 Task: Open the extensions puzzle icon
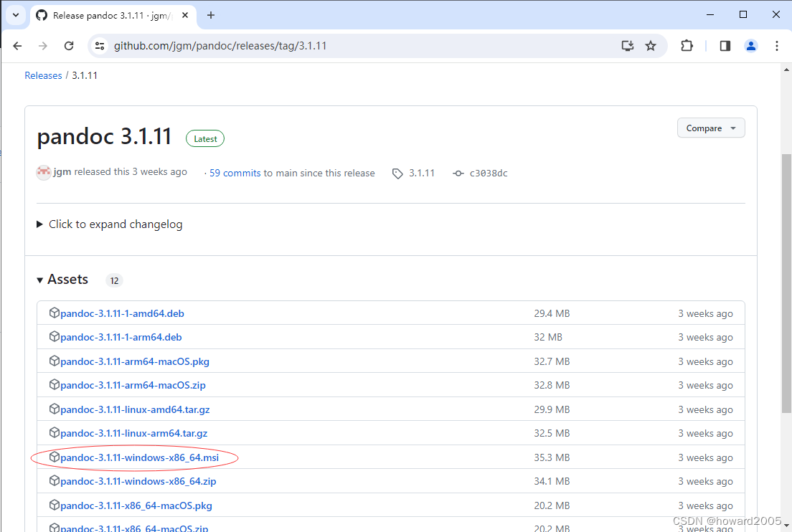tap(687, 46)
